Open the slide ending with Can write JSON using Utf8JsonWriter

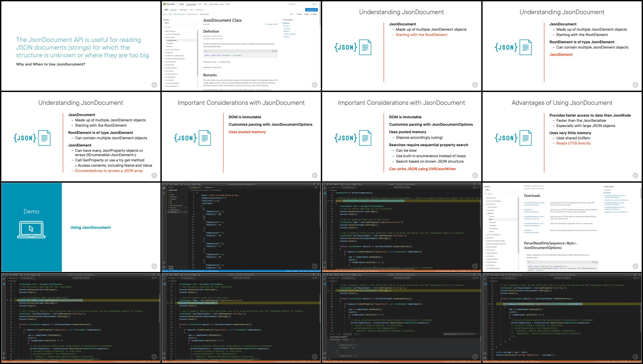tap(401, 137)
